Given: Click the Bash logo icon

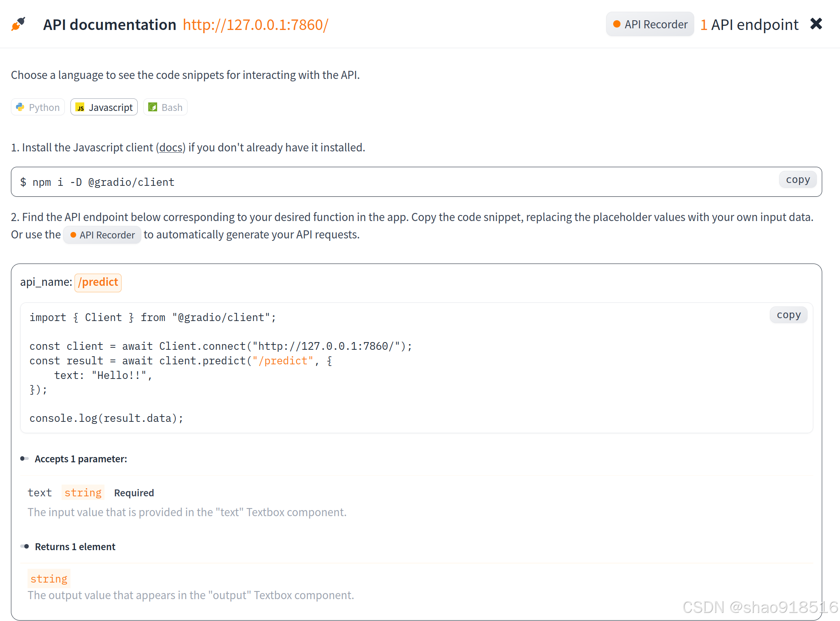Looking at the screenshot, I should coord(153,107).
